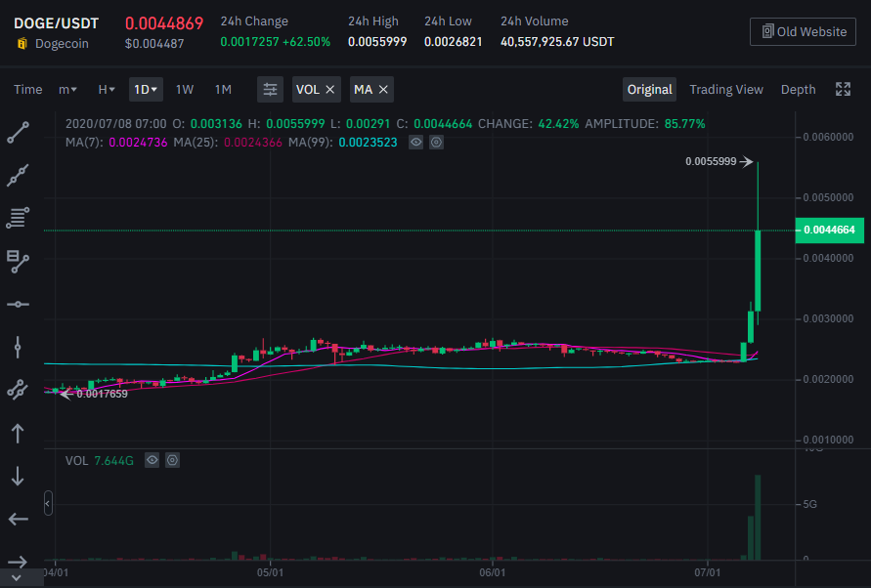Image resolution: width=871 pixels, height=588 pixels.
Task: Open chart indicator settings sliders icon
Action: pyautogui.click(x=270, y=90)
